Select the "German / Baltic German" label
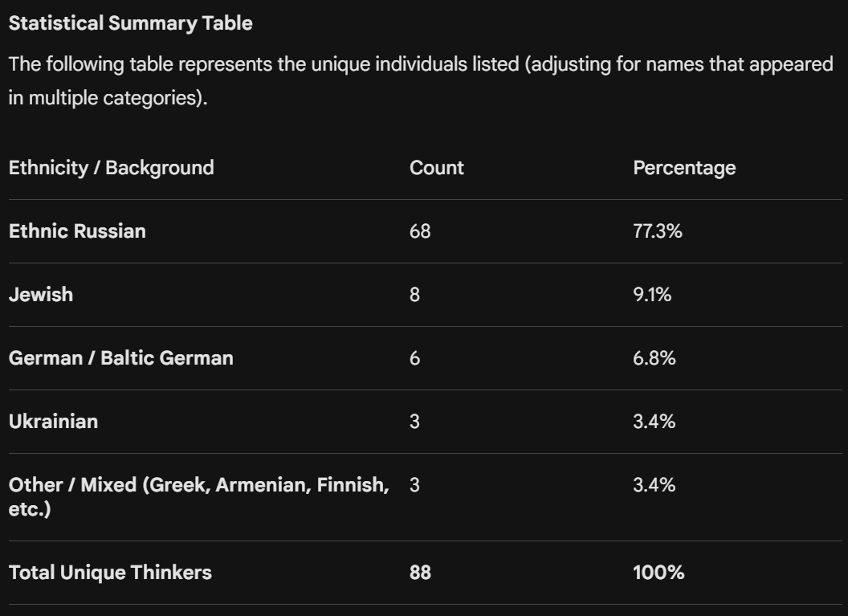This screenshot has height=616, width=848. 120,358
